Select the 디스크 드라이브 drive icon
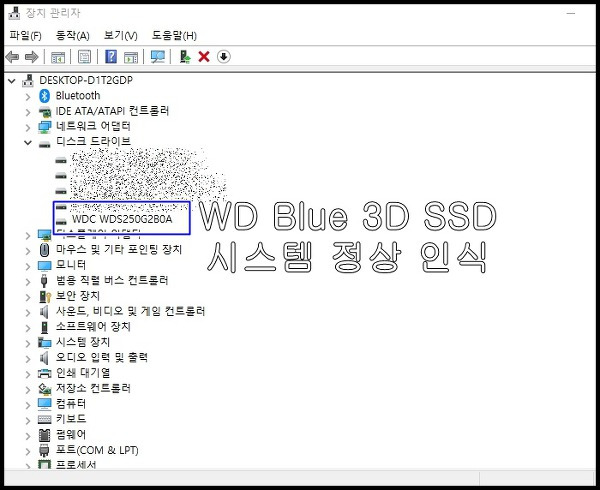The width and height of the screenshot is (600, 490). click(44, 144)
